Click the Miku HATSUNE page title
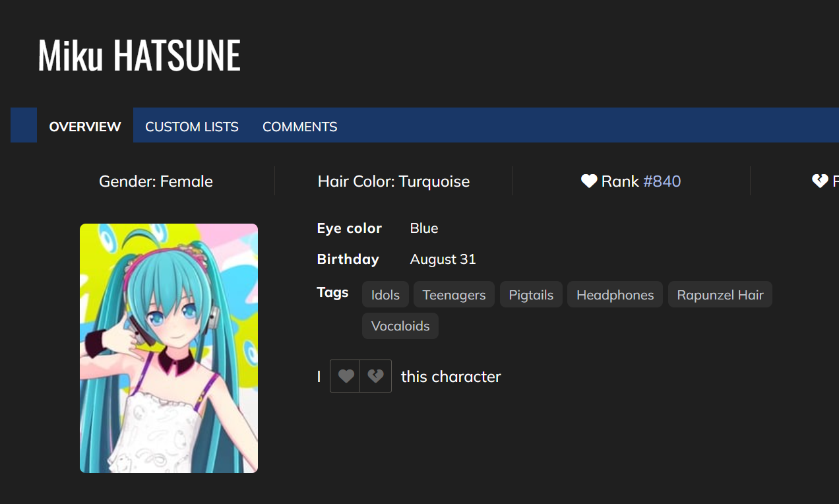 tap(139, 55)
